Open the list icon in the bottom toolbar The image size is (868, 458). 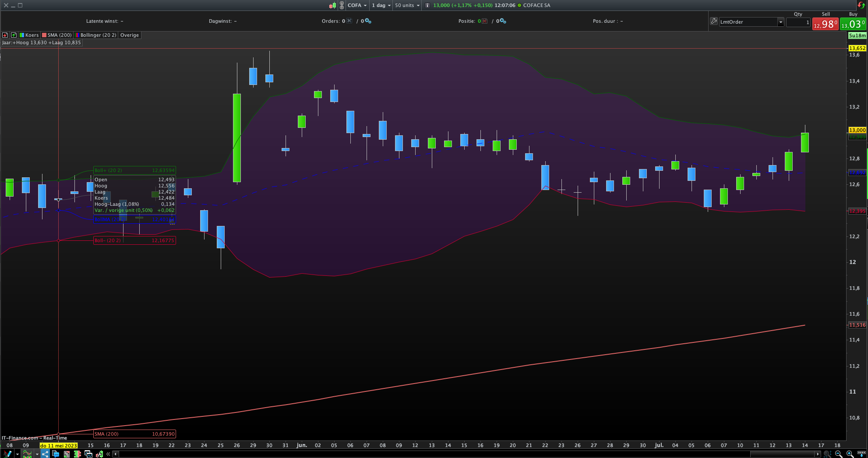pos(67,454)
